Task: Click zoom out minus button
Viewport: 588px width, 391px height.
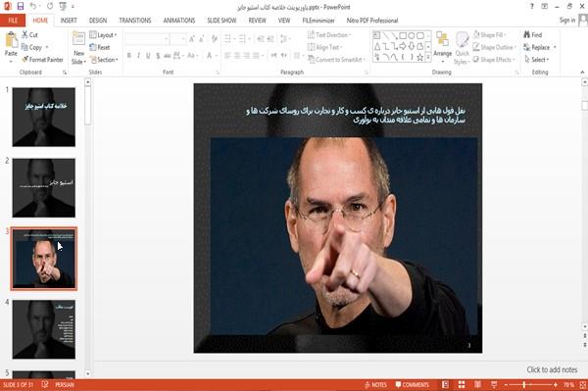Action: [506, 384]
